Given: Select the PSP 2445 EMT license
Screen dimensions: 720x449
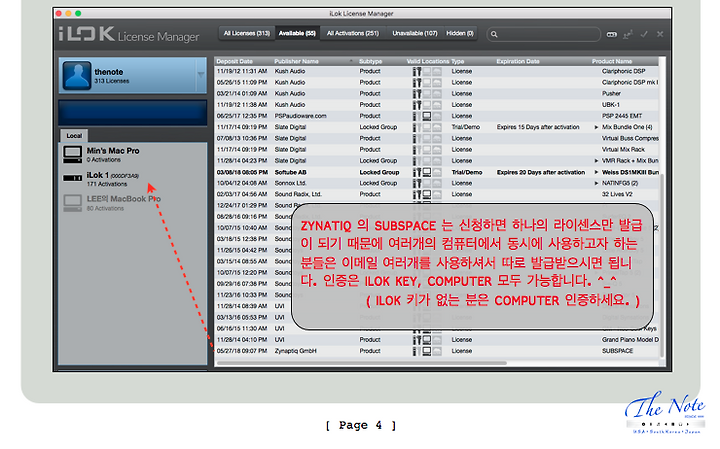Looking at the screenshot, I should click(x=437, y=116).
